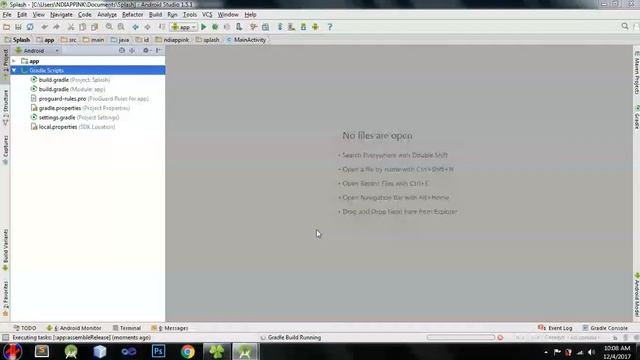Screen dimensions: 640x360
Task: Start debugging with the bug icon
Action: coord(215,27)
